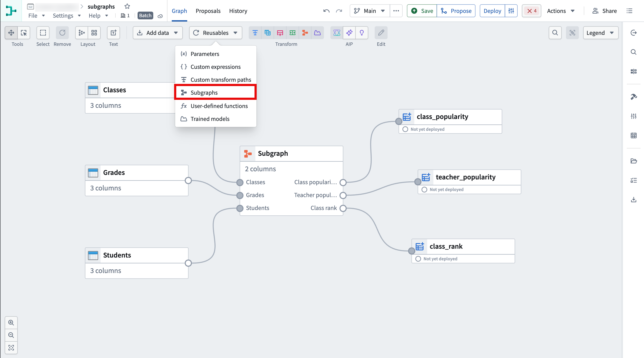The width and height of the screenshot is (644, 358).
Task: Expand the Actions menu
Action: [561, 11]
